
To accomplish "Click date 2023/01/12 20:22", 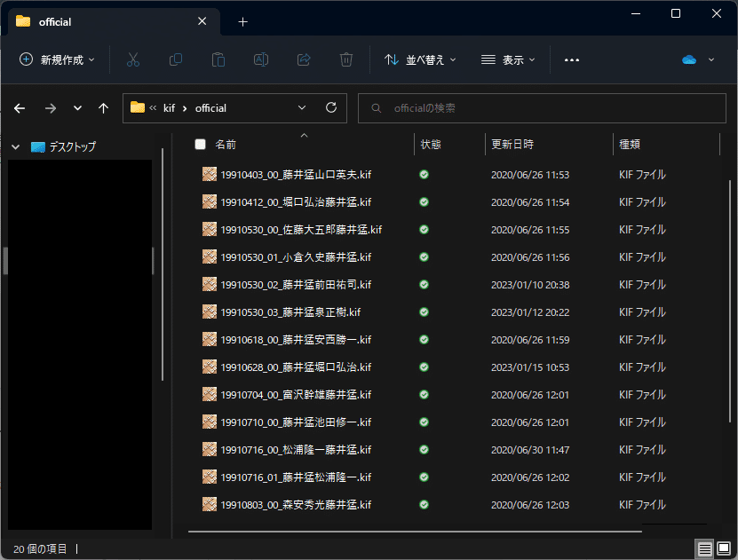I will 530,312.
